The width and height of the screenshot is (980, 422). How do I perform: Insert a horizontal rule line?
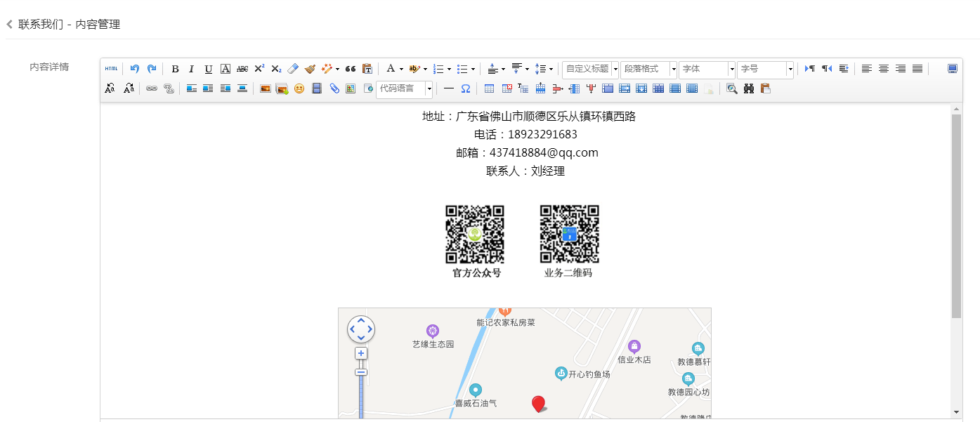coord(448,88)
